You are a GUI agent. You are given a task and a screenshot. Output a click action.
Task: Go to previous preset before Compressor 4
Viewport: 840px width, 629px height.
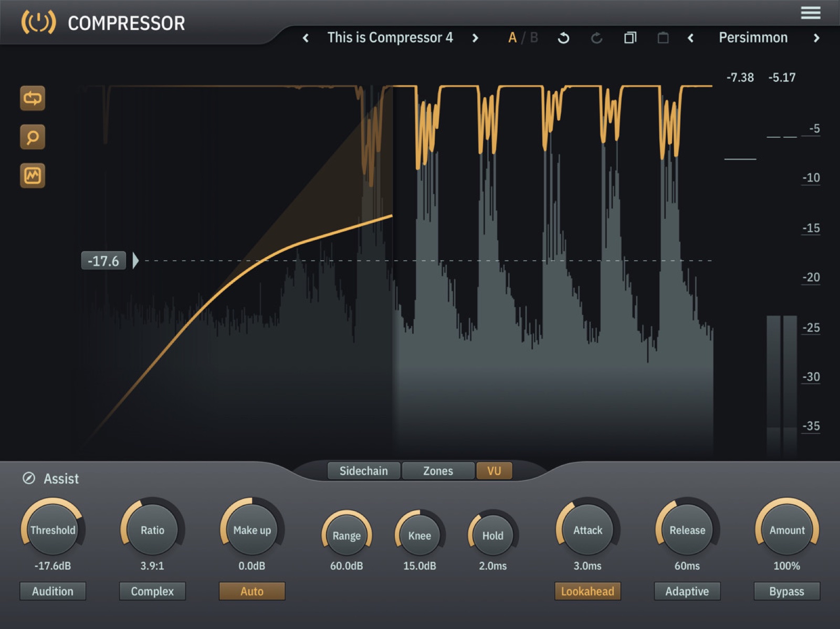306,38
